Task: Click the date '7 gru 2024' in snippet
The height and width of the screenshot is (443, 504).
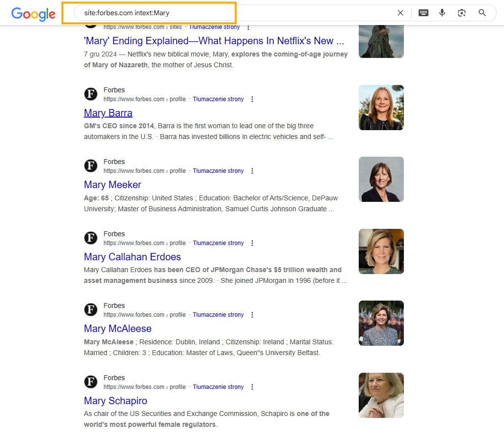Action: coord(100,54)
